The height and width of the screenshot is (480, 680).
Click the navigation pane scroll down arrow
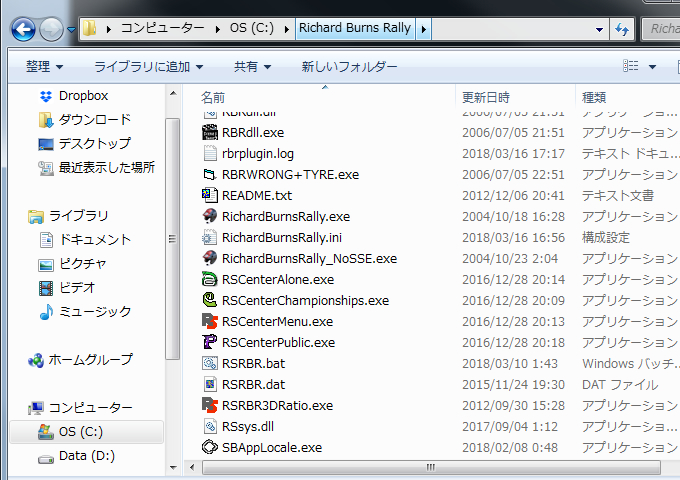[x=173, y=467]
